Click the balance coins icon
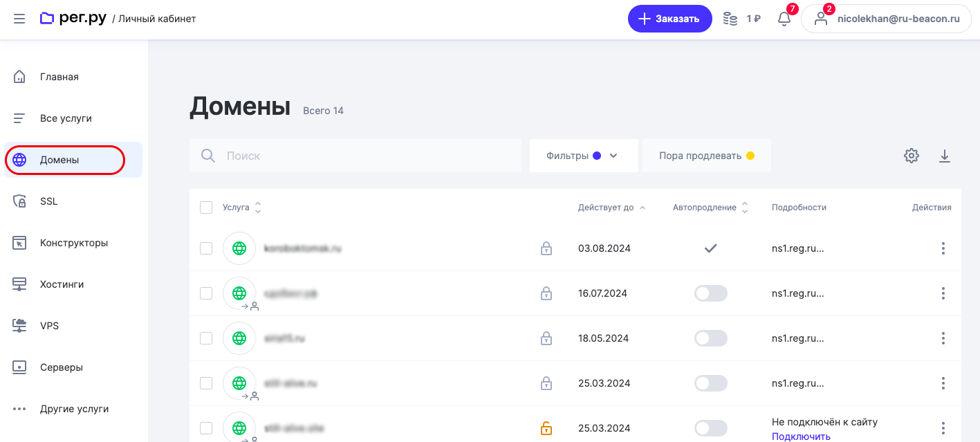 730,19
